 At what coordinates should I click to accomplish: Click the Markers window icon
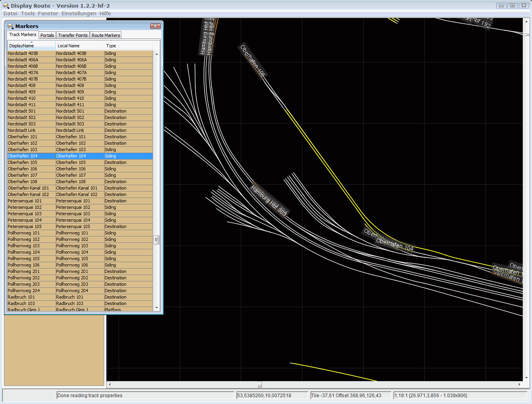(x=10, y=26)
